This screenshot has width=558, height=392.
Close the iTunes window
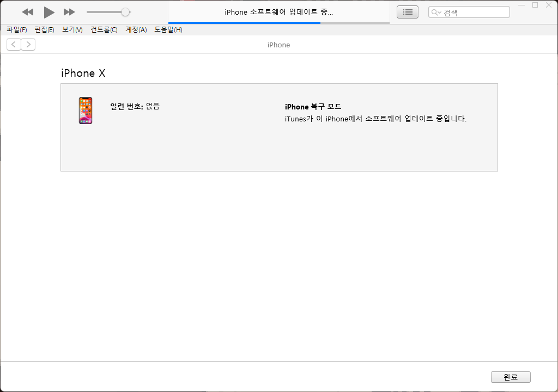[549, 5]
